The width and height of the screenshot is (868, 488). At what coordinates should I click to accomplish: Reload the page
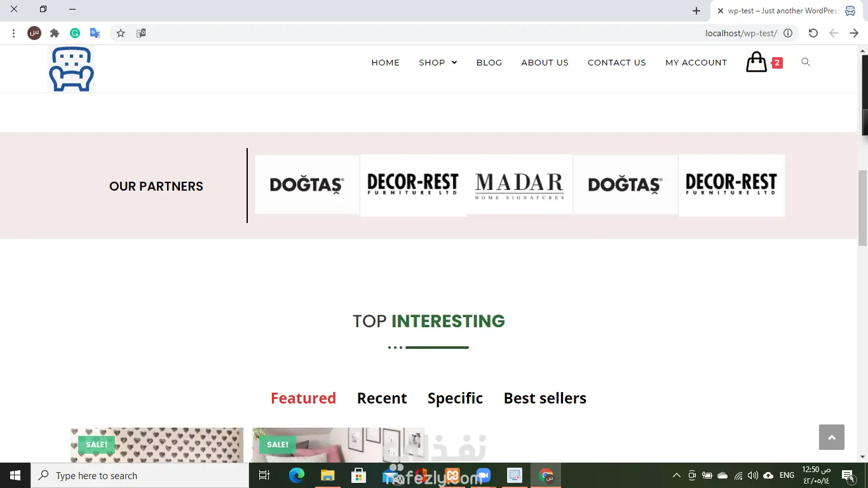813,33
